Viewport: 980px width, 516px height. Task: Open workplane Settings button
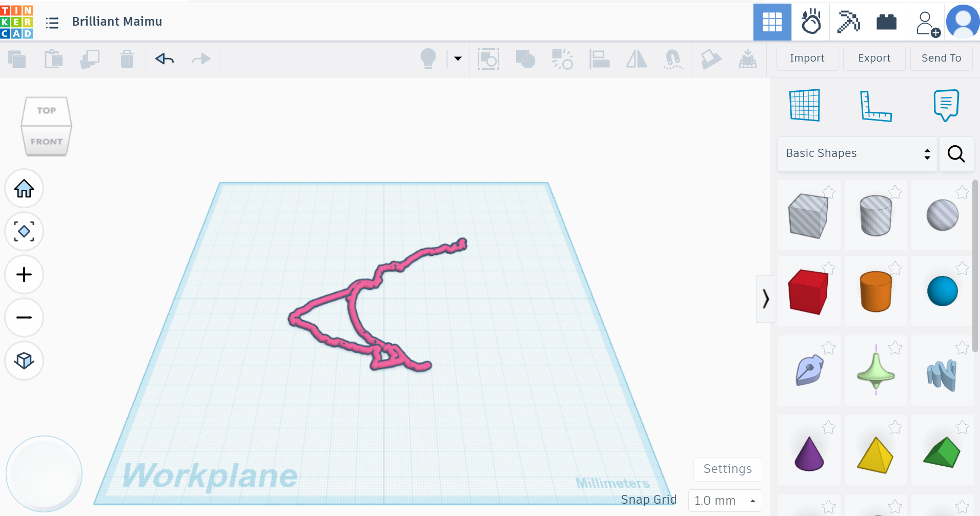click(728, 469)
